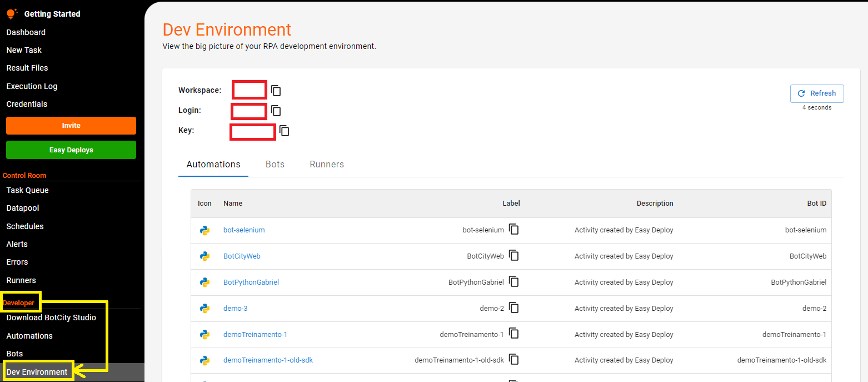Open Task Queue in the sidebar
Image resolution: width=868 pixels, height=382 pixels.
tap(27, 190)
